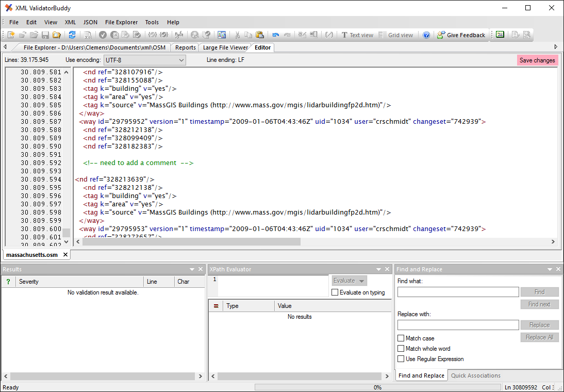Switch to Grid view

click(x=395, y=35)
